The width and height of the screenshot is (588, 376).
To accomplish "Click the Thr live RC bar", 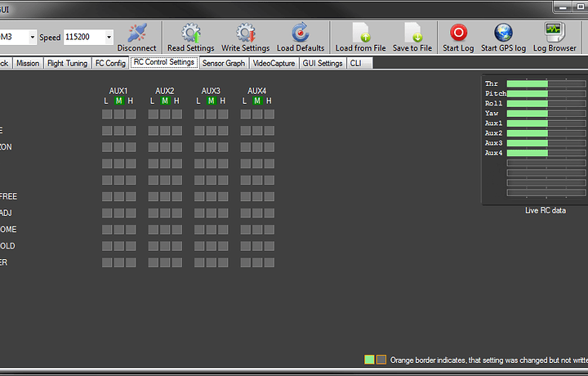I will click(x=546, y=83).
